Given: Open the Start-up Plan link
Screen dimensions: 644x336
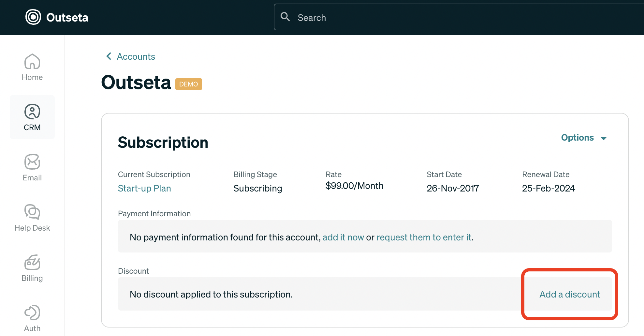Looking at the screenshot, I should pos(144,188).
